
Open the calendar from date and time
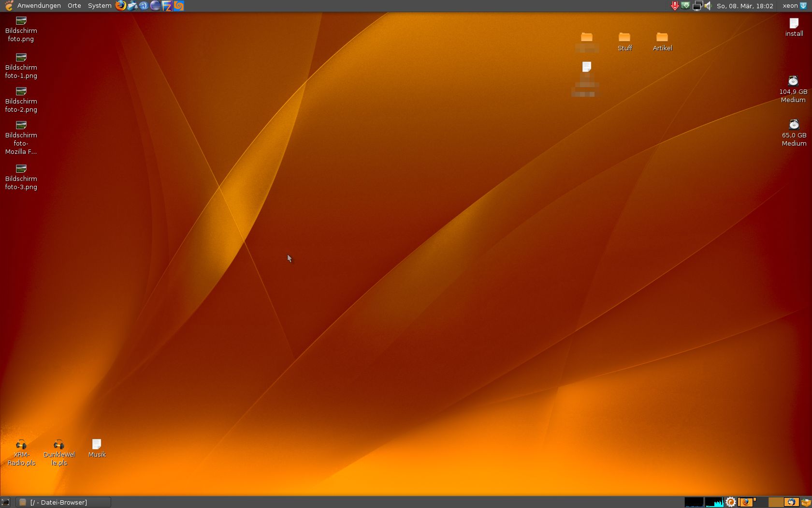tap(745, 6)
